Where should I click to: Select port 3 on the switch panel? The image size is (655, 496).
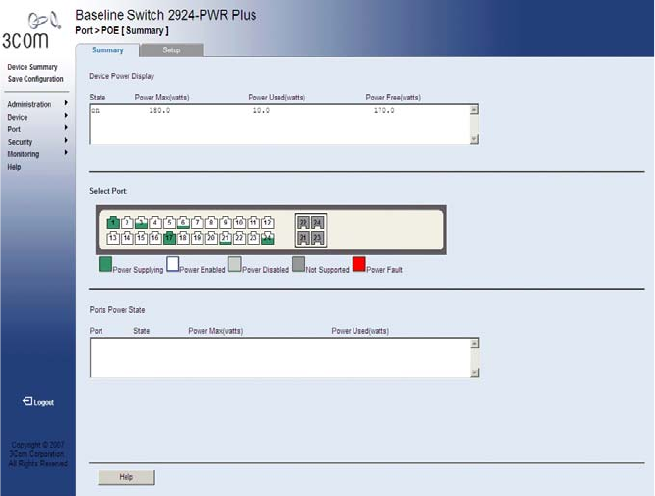click(x=141, y=223)
